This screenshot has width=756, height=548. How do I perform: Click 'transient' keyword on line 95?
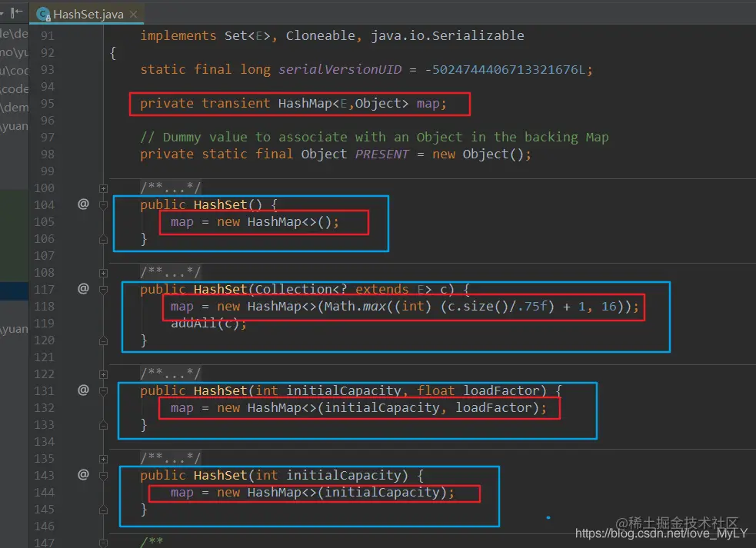236,103
